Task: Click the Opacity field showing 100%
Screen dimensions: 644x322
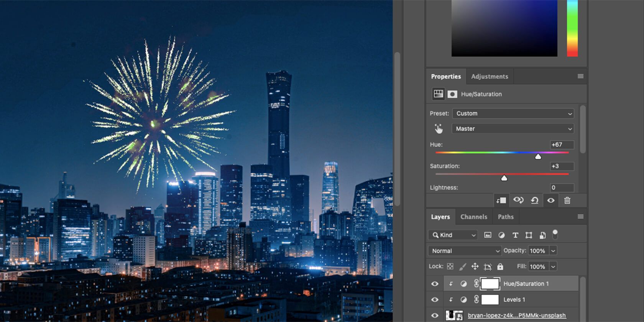Action: [538, 251]
